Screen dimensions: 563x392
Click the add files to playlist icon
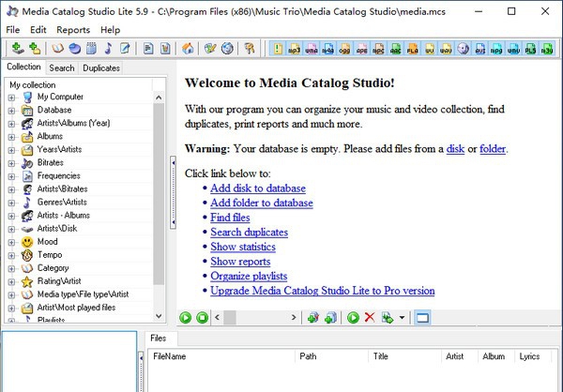330,318
